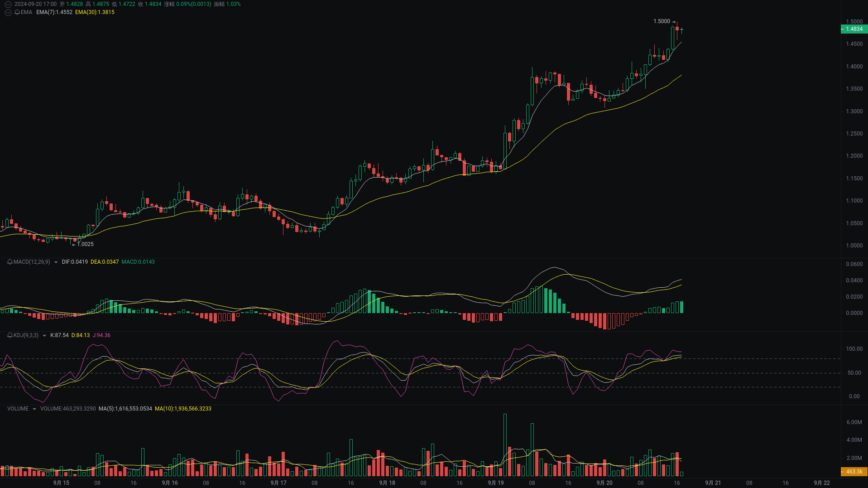Select the MACD(12,26,9) indicator name
Viewport: 868px width, 488px height.
[32, 262]
